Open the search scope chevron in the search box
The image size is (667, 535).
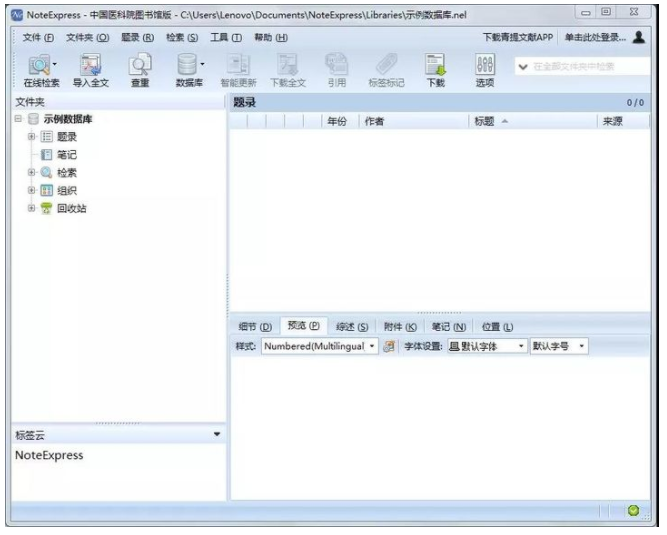pos(523,67)
